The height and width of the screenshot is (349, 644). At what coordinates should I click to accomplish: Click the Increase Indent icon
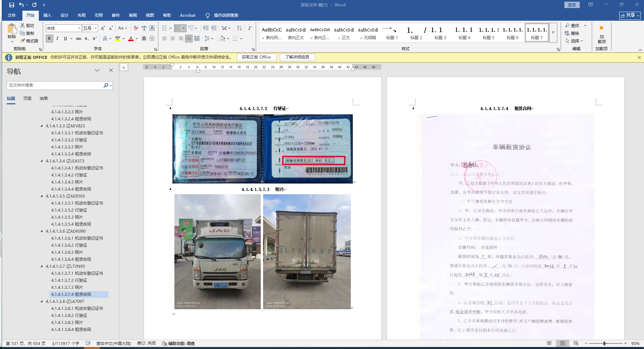pos(214,28)
